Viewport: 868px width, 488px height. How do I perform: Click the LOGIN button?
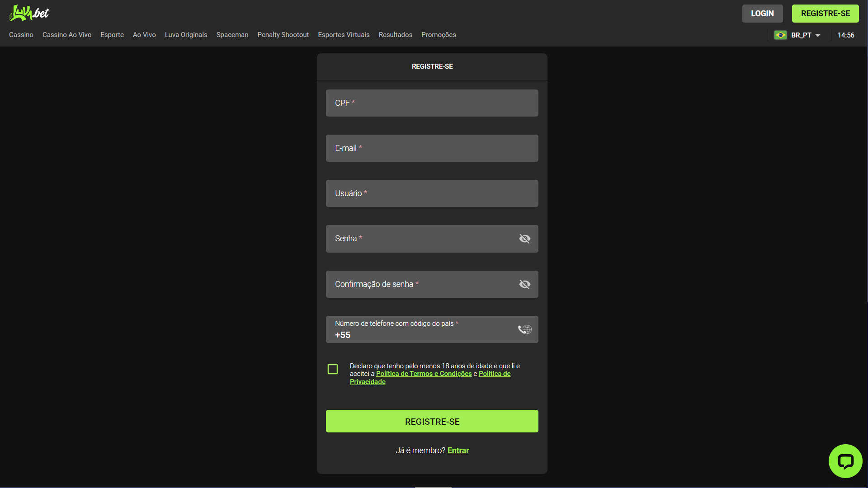762,14
